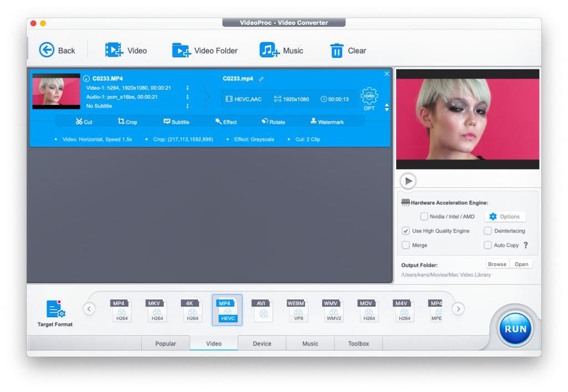The width and height of the screenshot is (568, 392).
Task: Open the Subtitle tool
Action: coord(176,121)
